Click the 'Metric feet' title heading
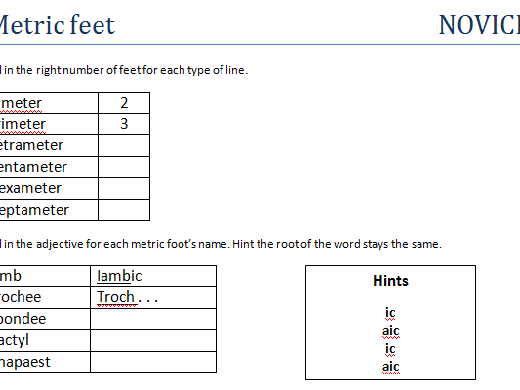This screenshot has height=390, width=520. [x=57, y=25]
